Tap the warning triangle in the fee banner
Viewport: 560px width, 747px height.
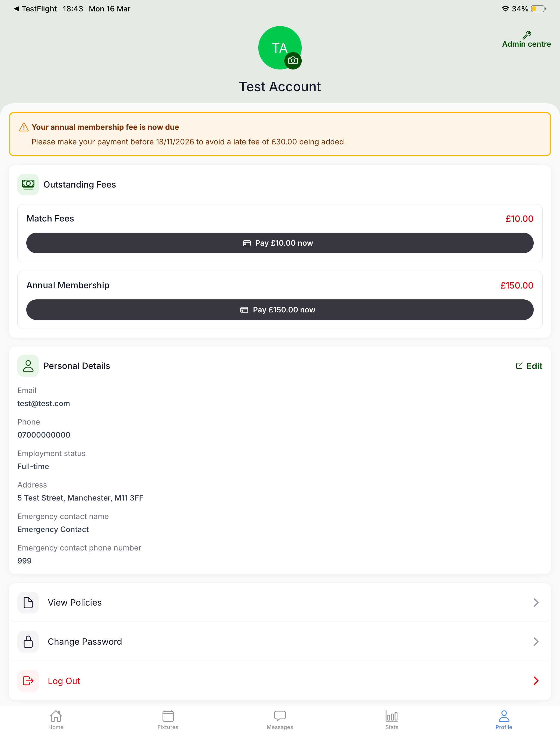click(24, 127)
